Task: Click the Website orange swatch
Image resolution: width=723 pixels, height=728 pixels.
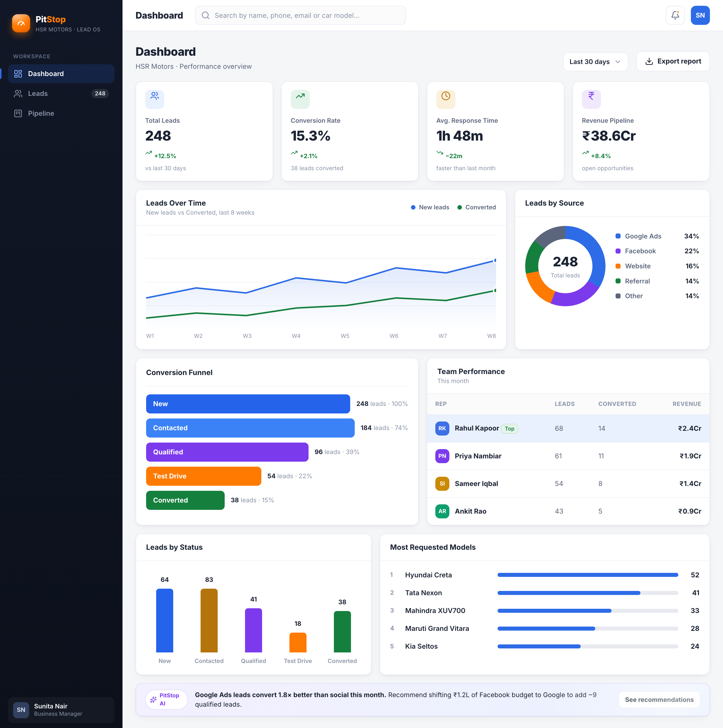Action: click(618, 266)
